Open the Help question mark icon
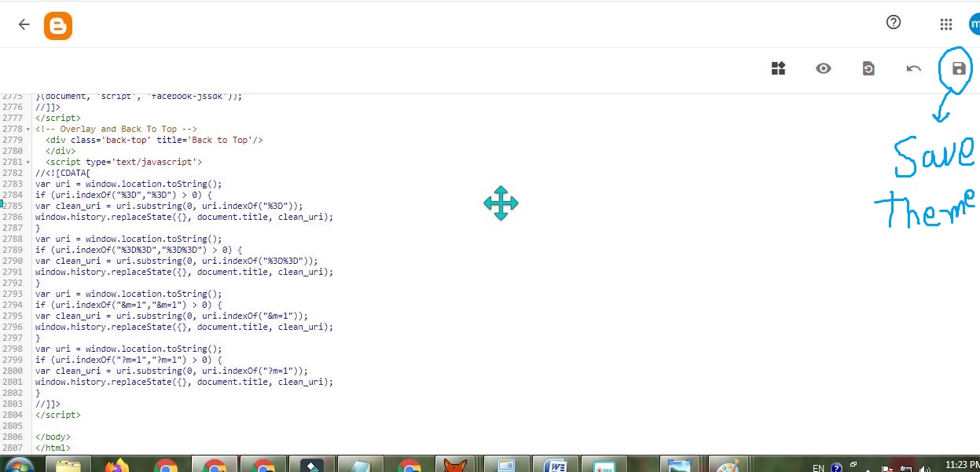 [x=893, y=22]
